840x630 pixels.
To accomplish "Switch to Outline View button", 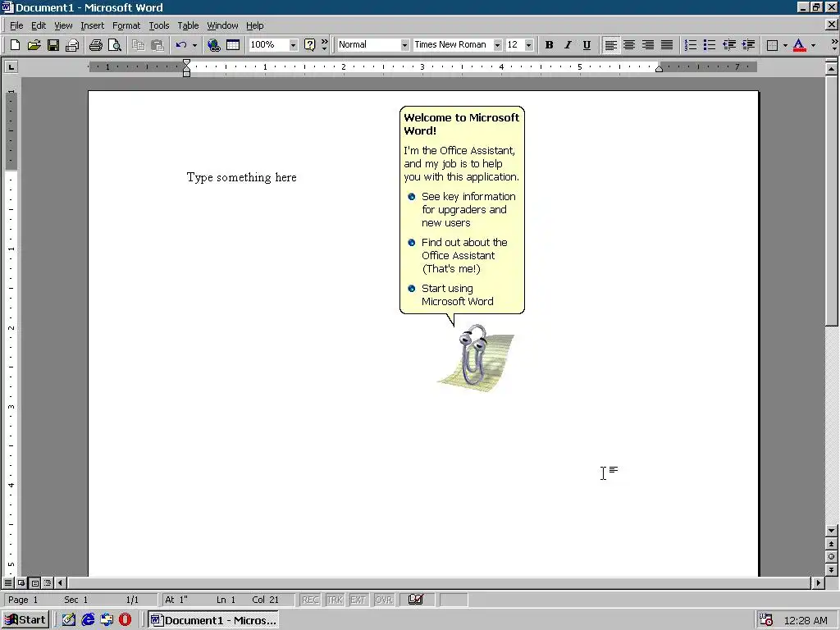I will (x=48, y=582).
